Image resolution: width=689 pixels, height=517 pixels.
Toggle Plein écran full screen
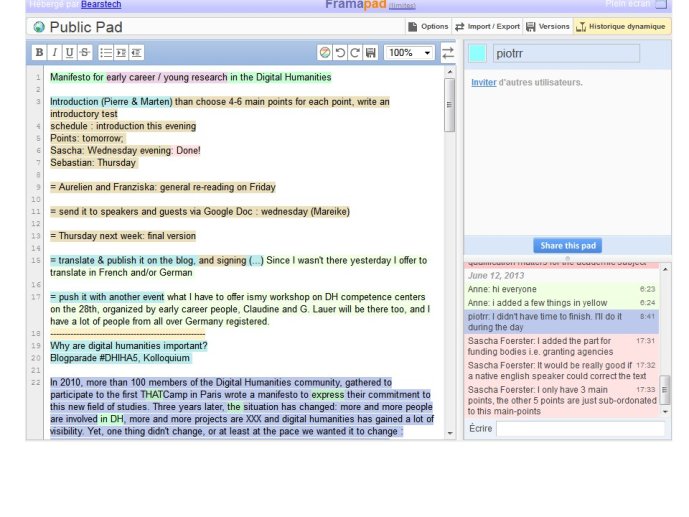tap(636, 4)
